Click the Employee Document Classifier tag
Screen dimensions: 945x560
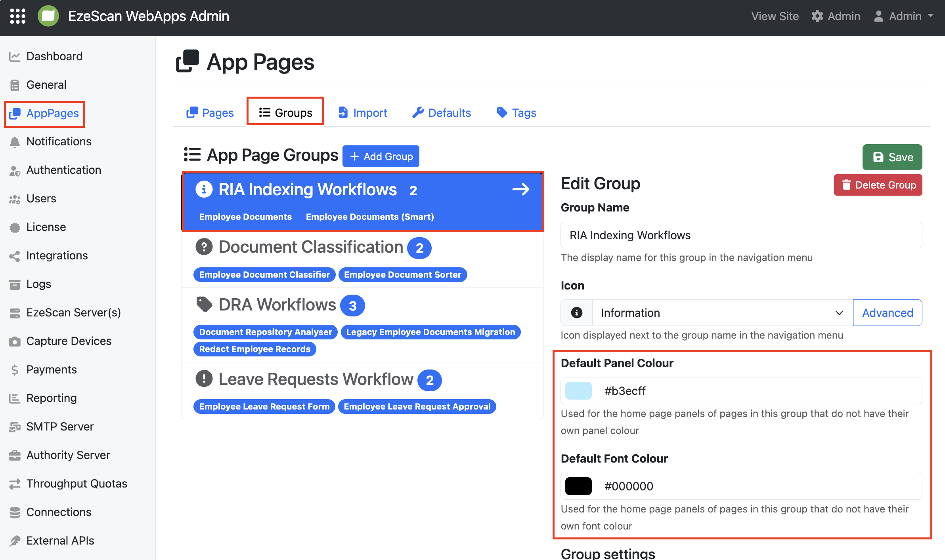264,275
